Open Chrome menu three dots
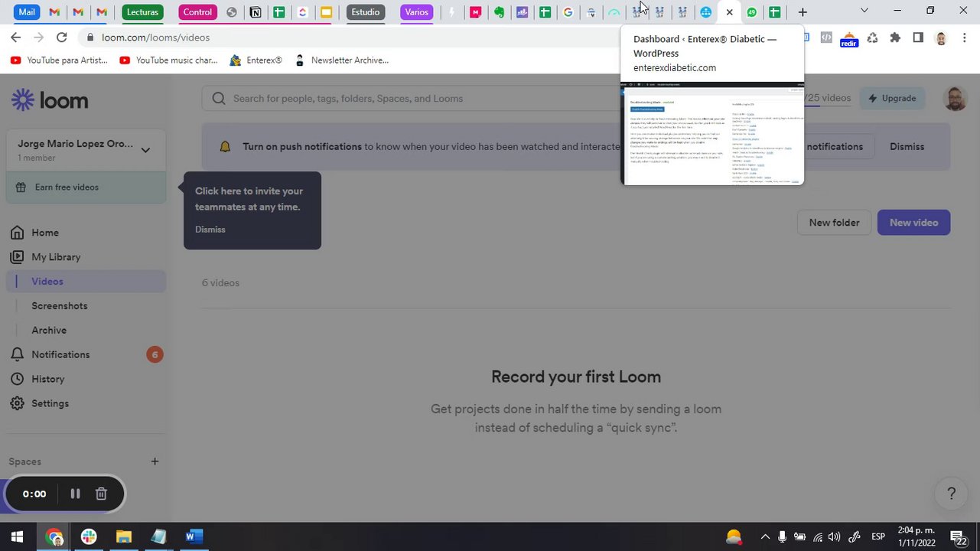This screenshot has height=551, width=980. (x=965, y=37)
